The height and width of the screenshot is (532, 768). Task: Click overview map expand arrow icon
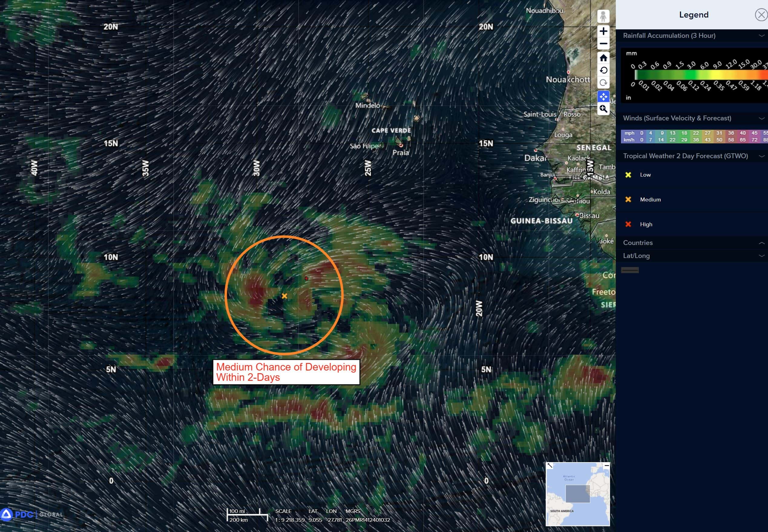coord(550,466)
